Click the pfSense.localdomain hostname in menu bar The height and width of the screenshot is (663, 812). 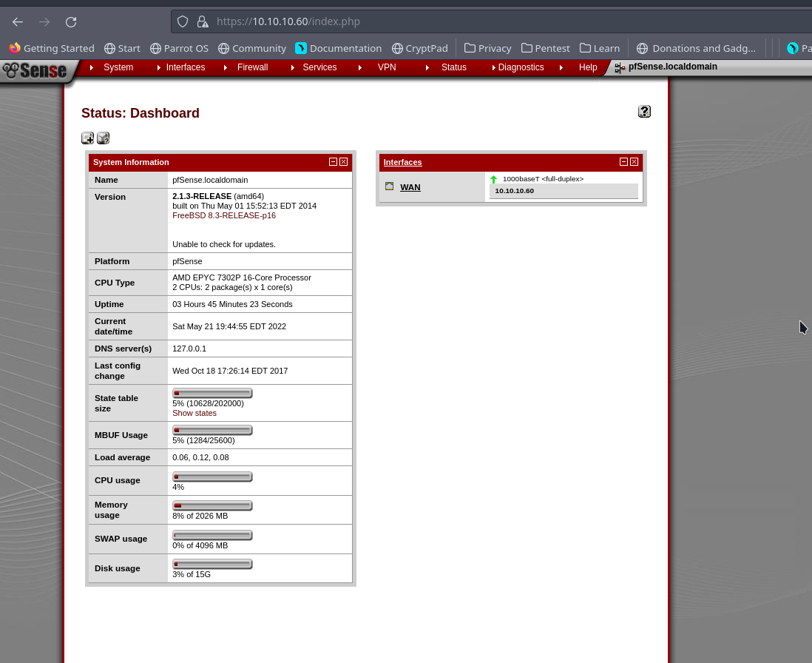[x=673, y=67]
